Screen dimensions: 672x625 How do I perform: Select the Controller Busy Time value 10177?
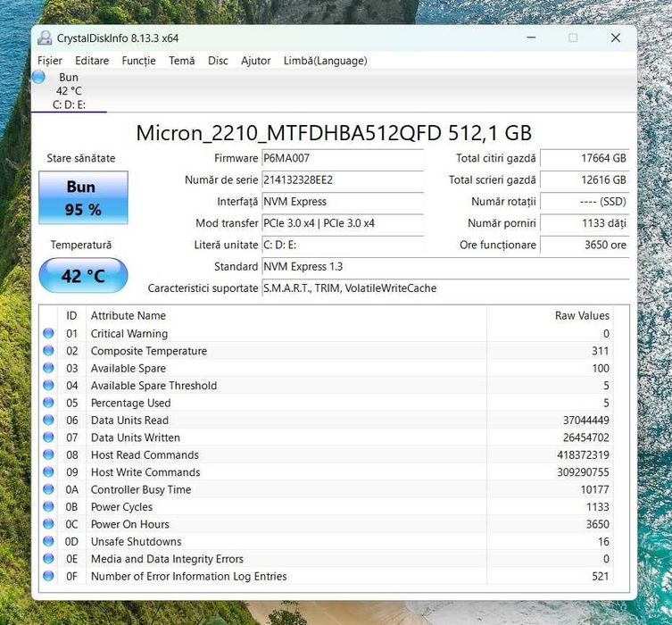tap(595, 489)
